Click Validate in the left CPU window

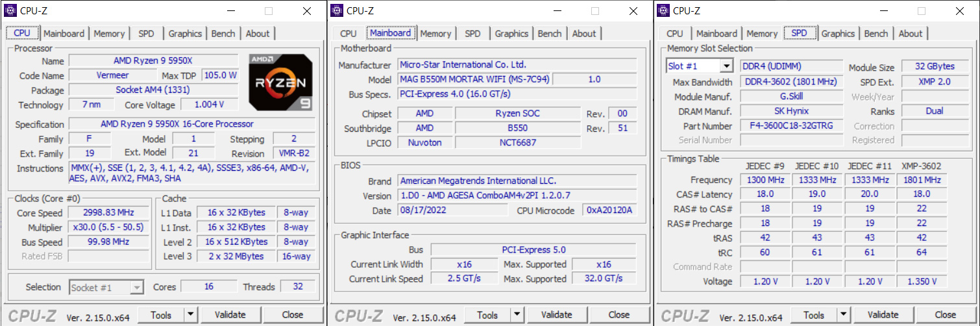pos(230,315)
